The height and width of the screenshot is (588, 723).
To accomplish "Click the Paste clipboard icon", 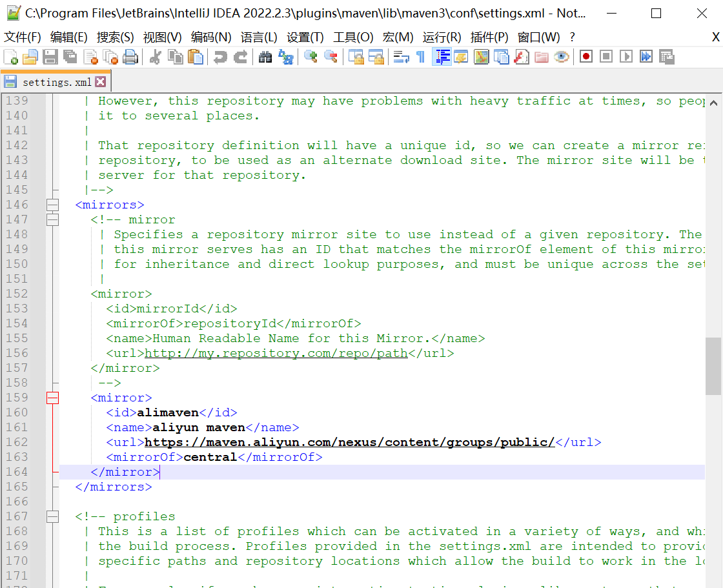I will pyautogui.click(x=196, y=57).
